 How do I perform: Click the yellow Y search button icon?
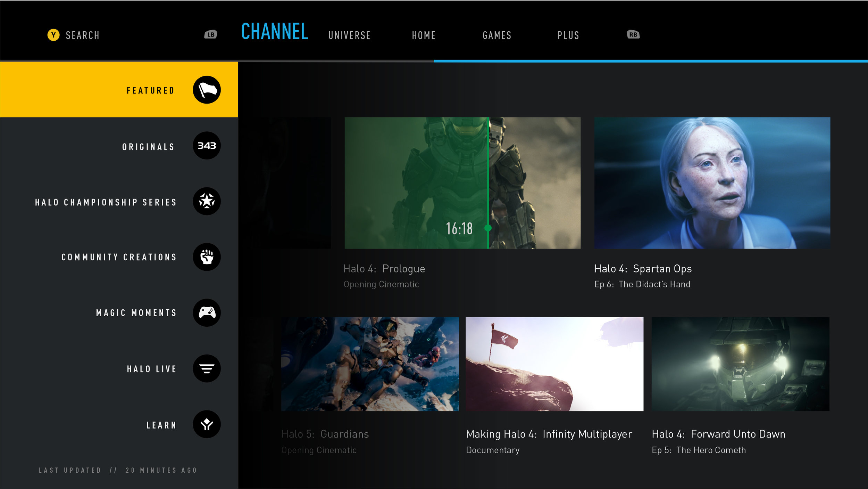(53, 35)
